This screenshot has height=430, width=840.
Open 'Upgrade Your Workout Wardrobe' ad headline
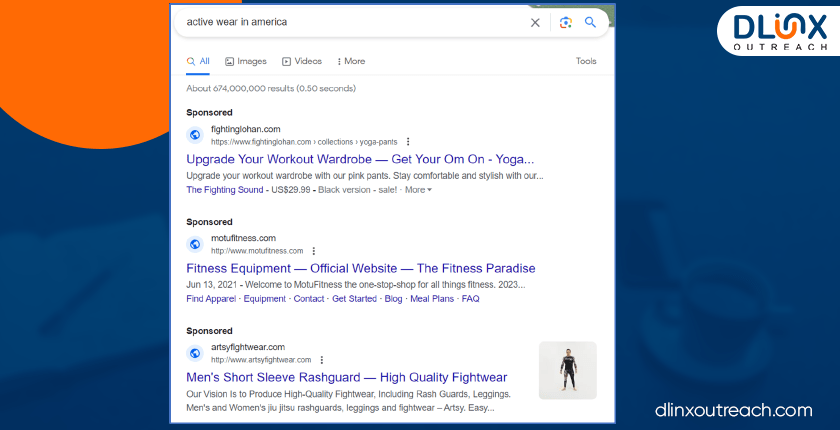coord(360,159)
